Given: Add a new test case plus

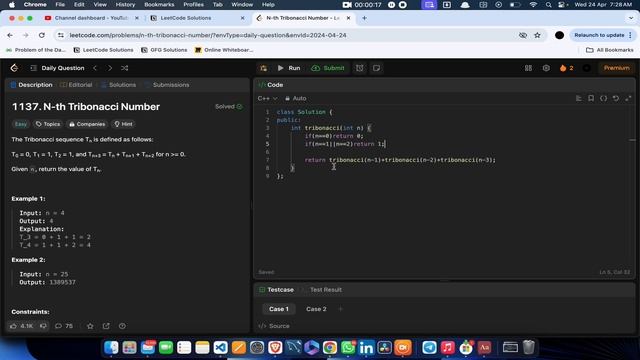Looking at the screenshot, I should (x=340, y=309).
